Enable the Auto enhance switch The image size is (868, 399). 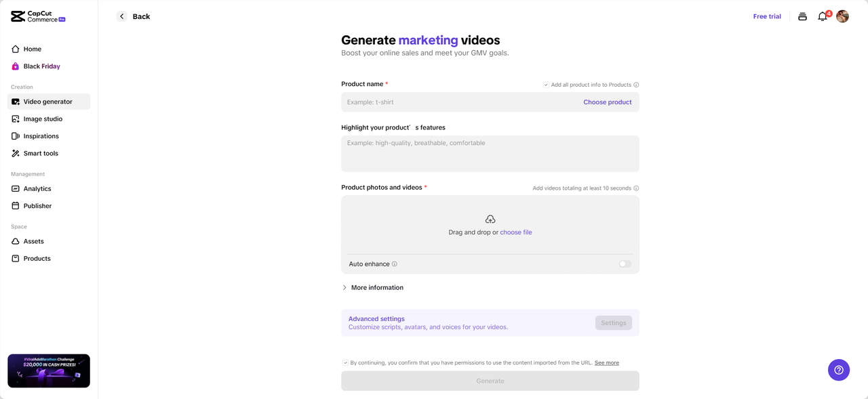[625, 264]
